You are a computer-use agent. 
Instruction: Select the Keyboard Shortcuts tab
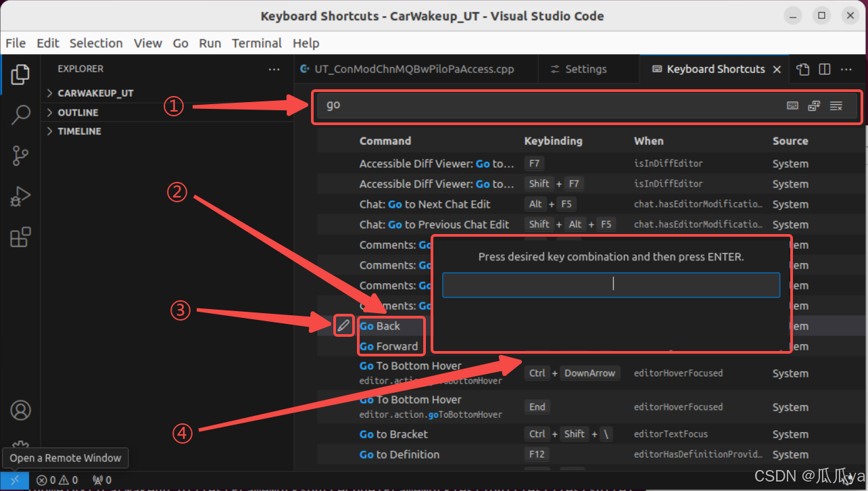713,69
